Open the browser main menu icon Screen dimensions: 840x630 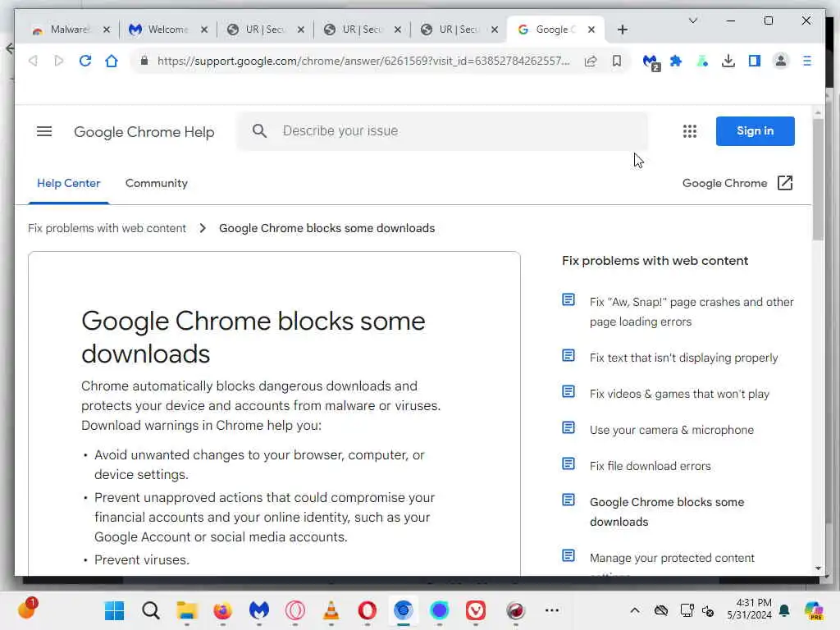pos(807,61)
